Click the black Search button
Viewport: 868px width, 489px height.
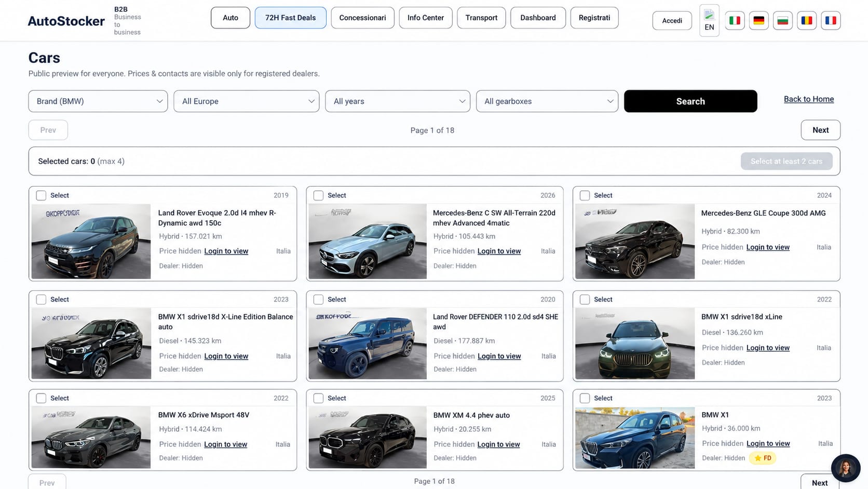click(x=690, y=101)
